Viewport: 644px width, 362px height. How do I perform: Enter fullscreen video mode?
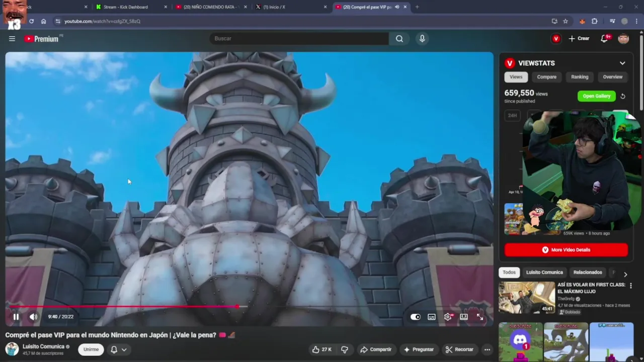[480, 317]
